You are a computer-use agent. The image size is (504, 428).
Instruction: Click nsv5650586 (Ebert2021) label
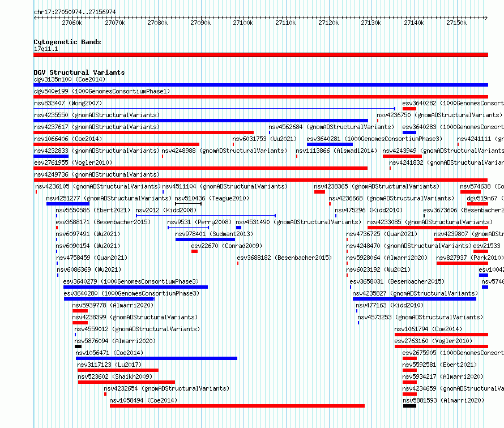coord(93,210)
